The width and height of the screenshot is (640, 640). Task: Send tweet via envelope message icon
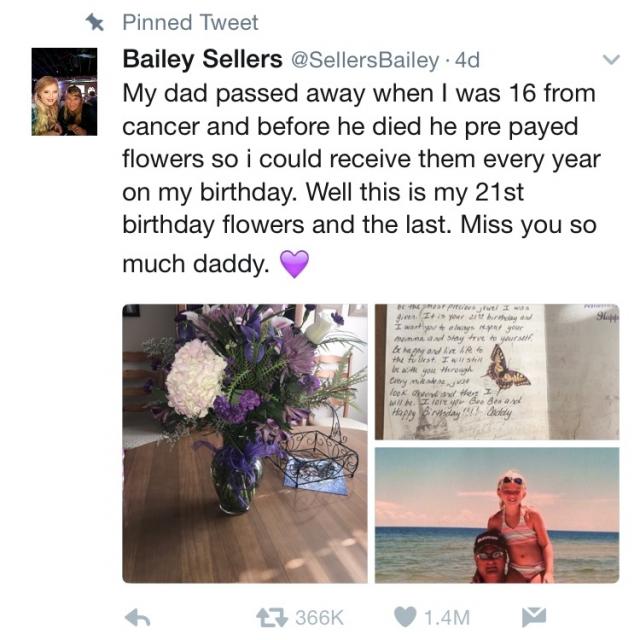(534, 616)
